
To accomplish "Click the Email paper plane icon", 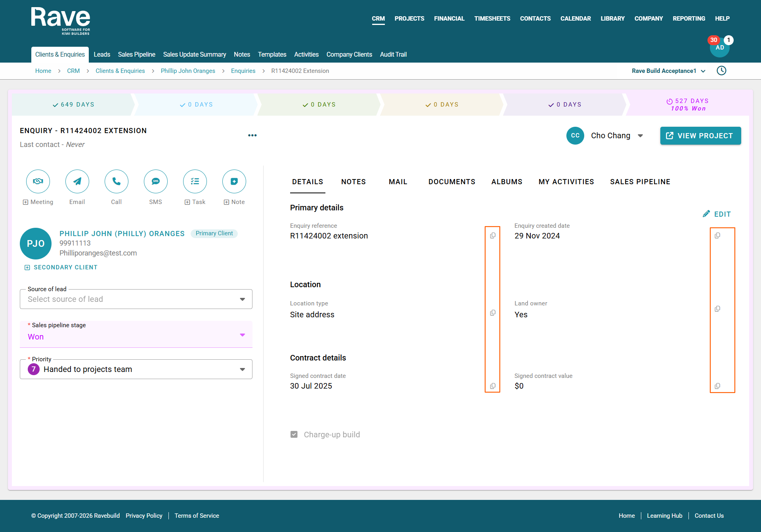I will 77,181.
